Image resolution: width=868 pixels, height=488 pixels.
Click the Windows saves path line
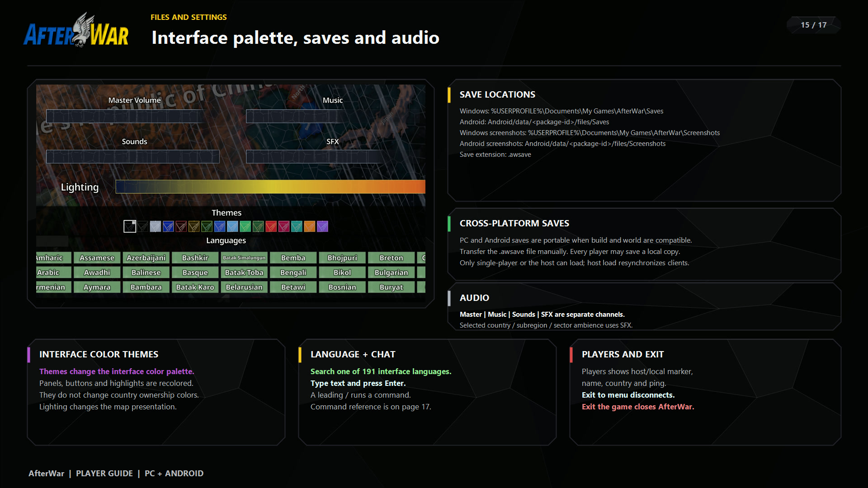point(561,111)
